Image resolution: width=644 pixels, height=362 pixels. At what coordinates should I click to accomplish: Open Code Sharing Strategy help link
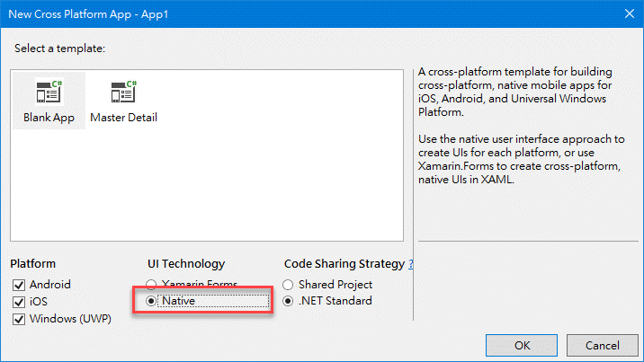tap(411, 264)
